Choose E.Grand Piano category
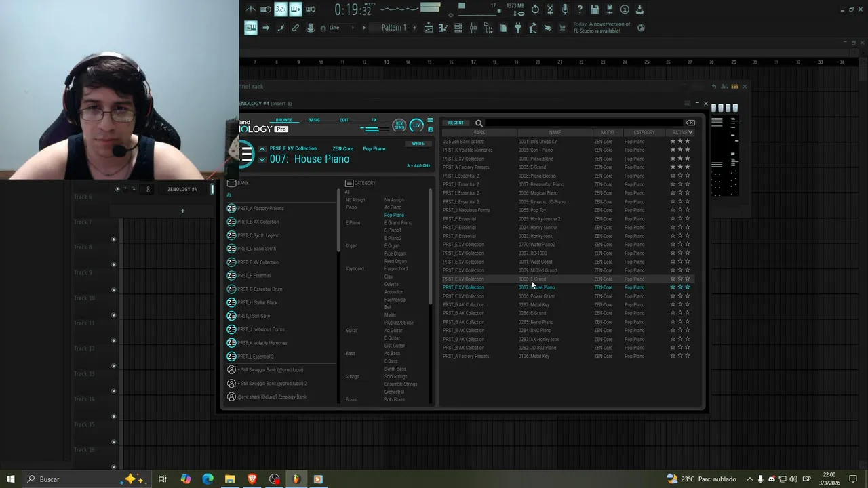868x488 pixels. pyautogui.click(x=398, y=223)
